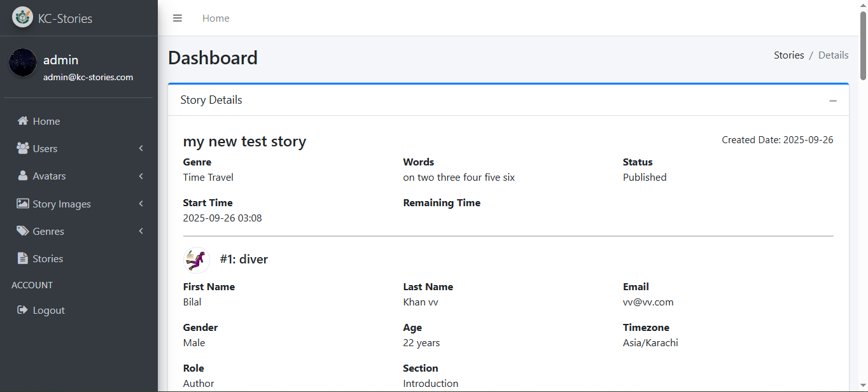Click the start time 2025-09-26 03:08
868x392 pixels.
[x=223, y=218]
